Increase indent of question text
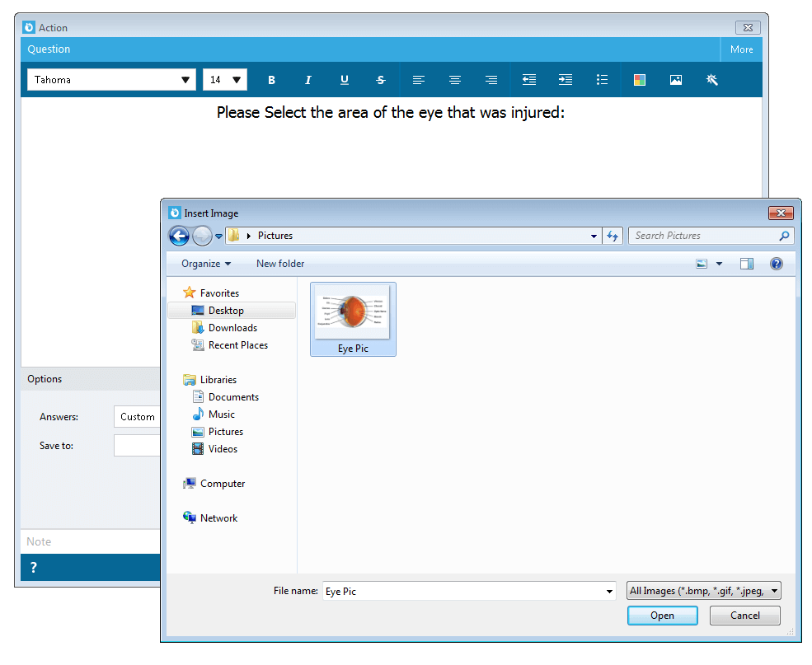The width and height of the screenshot is (812, 665). click(x=566, y=80)
